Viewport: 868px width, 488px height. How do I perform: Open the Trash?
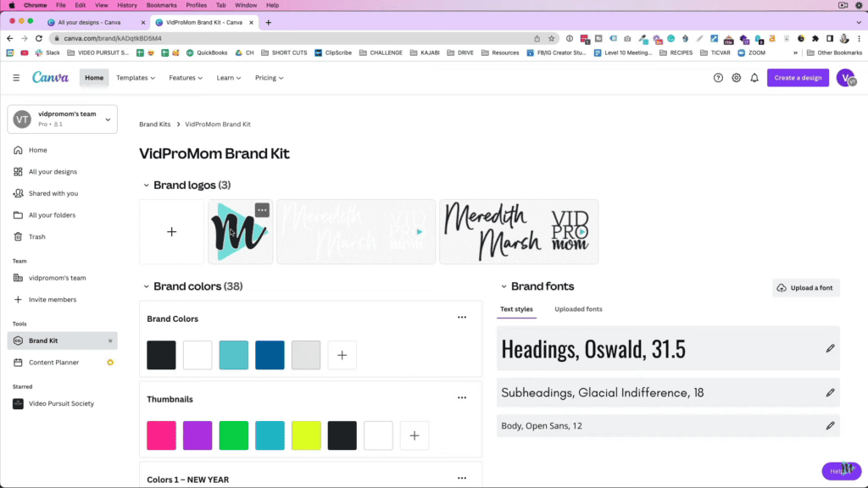click(x=37, y=237)
